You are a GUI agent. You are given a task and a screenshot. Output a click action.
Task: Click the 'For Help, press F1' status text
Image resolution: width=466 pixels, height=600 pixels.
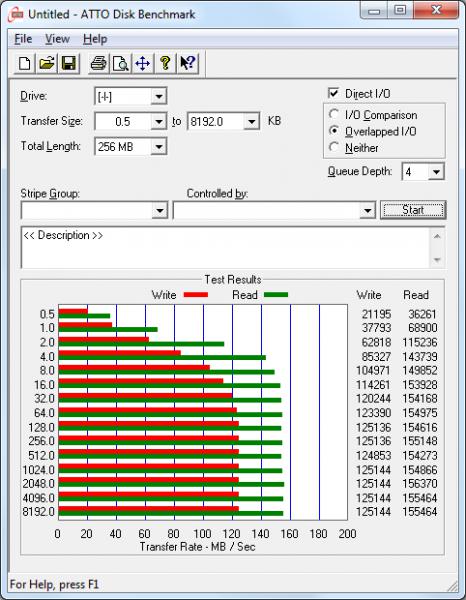tap(54, 584)
